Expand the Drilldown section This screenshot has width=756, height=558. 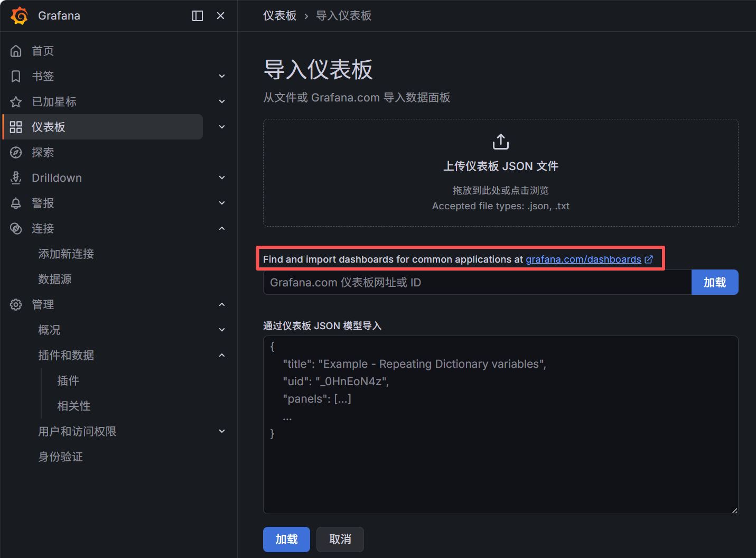point(222,178)
